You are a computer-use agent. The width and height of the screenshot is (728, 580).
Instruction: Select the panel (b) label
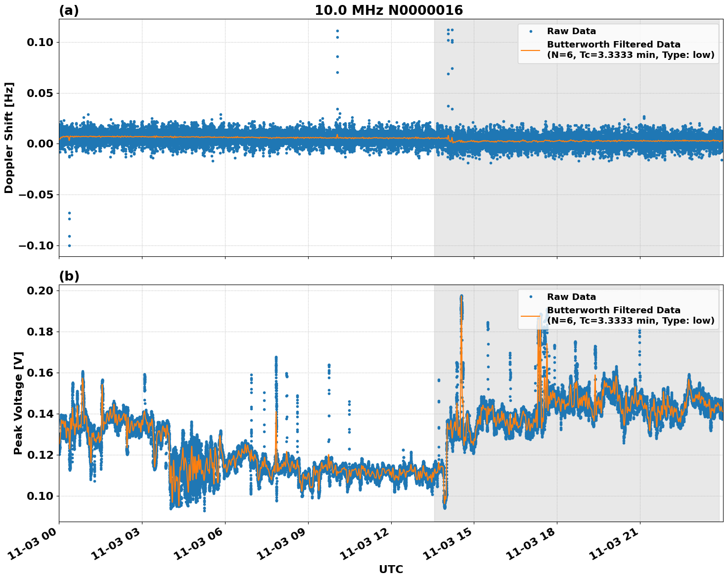point(69,276)
